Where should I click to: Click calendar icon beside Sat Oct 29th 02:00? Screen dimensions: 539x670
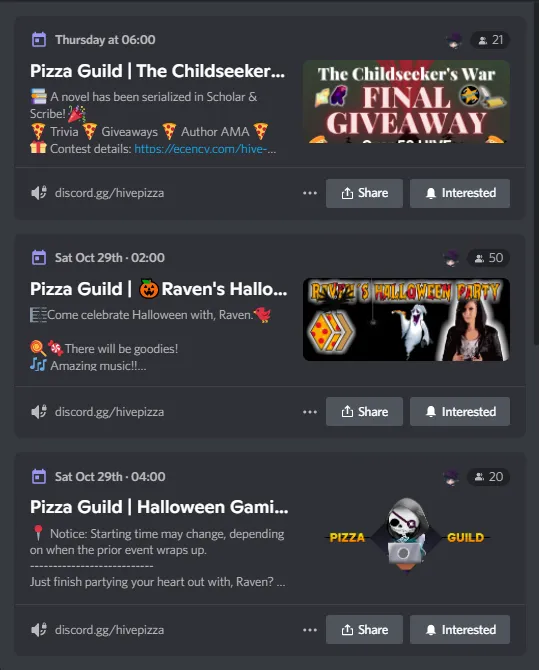click(39, 258)
